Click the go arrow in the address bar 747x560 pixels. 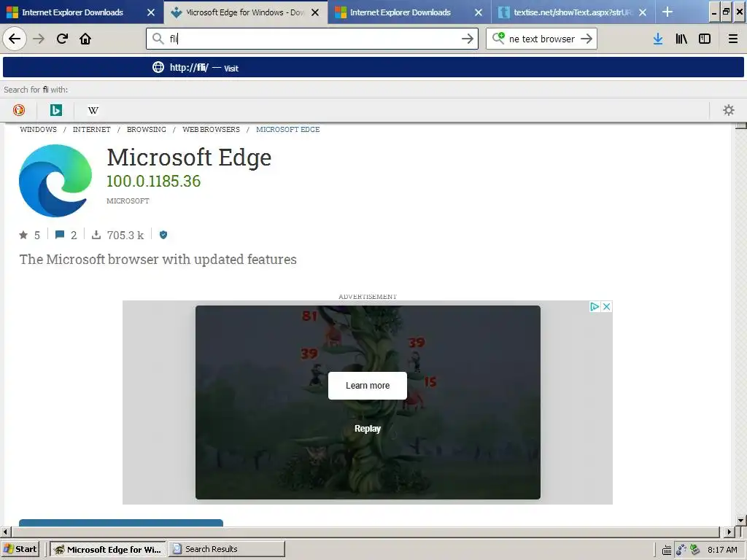468,39
